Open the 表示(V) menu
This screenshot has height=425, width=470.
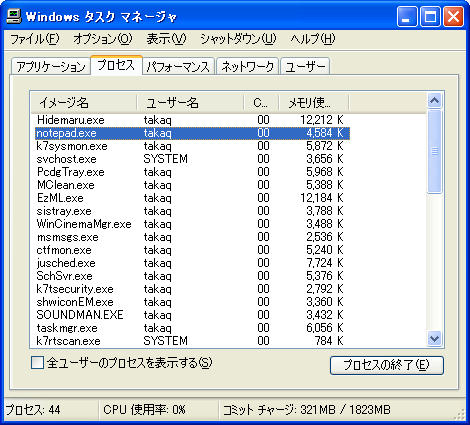coord(166,39)
